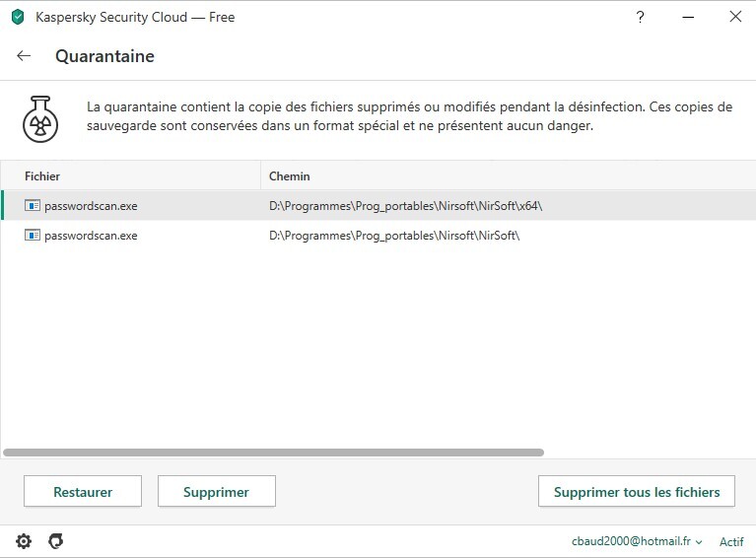756x558 pixels.
Task: Click file icon of the NirSoft\x64 passwordscan.exe
Action: [33, 206]
